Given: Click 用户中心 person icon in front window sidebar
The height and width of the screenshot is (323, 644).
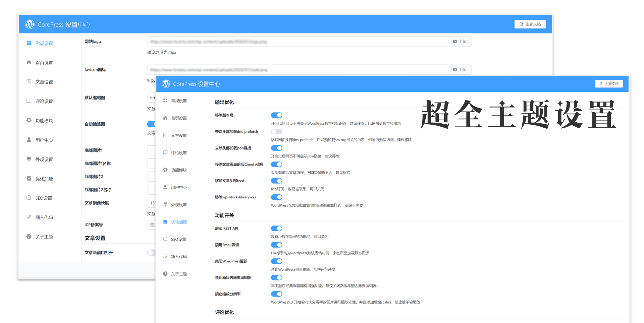Looking at the screenshot, I should click(165, 187).
